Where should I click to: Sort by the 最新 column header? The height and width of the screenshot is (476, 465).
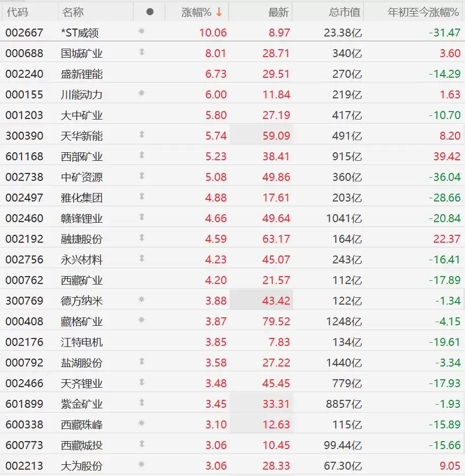click(278, 12)
